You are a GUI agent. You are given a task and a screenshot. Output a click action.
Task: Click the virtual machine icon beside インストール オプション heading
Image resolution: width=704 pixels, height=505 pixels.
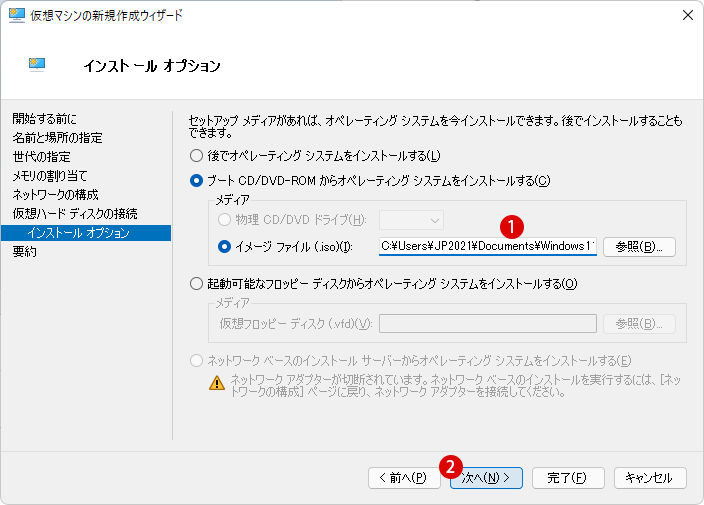click(37, 65)
